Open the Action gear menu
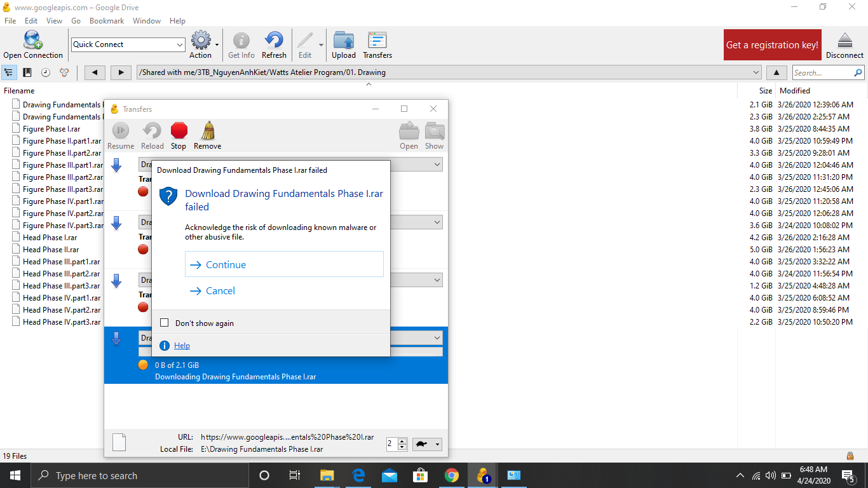The height and width of the screenshot is (488, 868). [201, 40]
